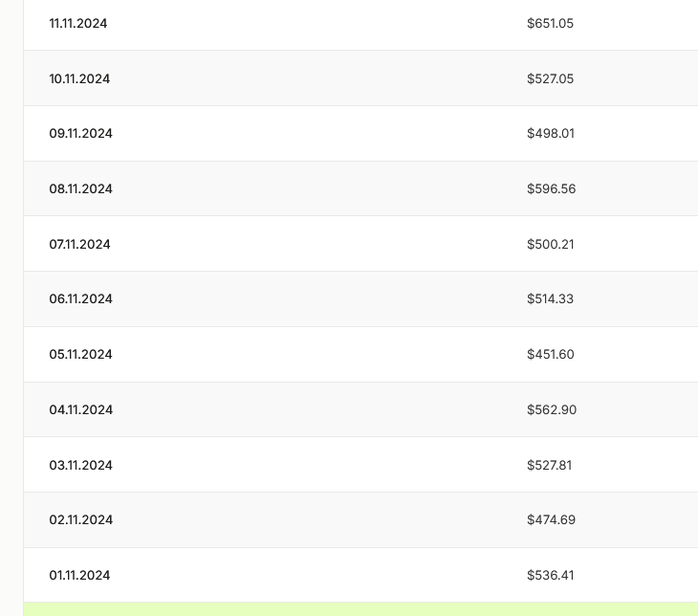This screenshot has width=698, height=616.
Task: Click the 11.11.2024 date cell
Action: pyautogui.click(x=78, y=23)
